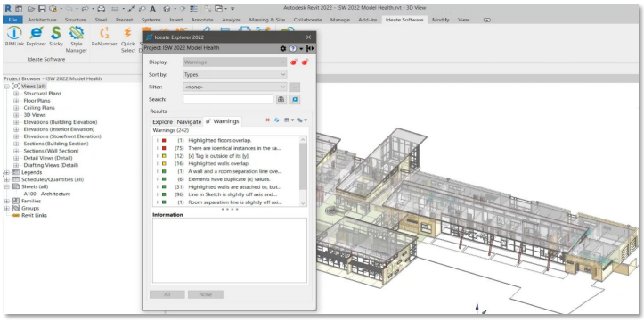Screen dimensions: 644x322
Task: Click the Open folder icon in quick access toolbar
Action: pos(31,8)
